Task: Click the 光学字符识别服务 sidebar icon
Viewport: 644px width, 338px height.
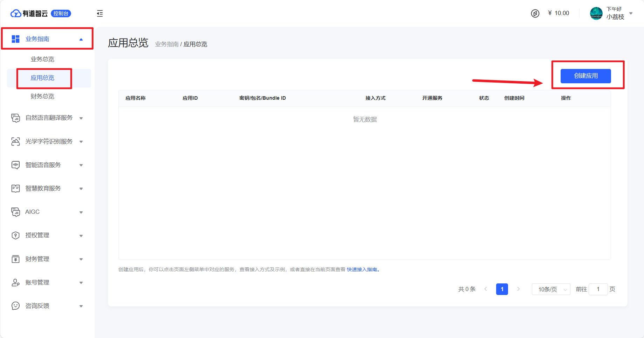Action: [x=15, y=141]
